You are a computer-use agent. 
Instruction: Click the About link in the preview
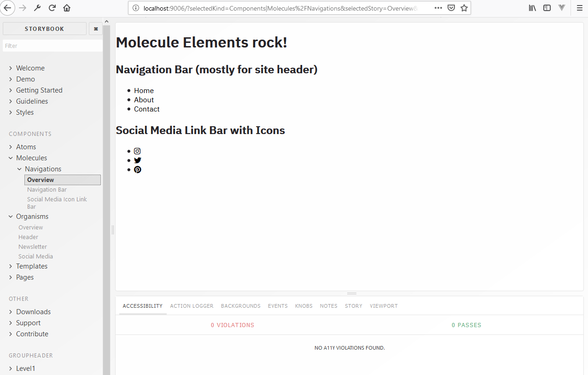click(144, 100)
